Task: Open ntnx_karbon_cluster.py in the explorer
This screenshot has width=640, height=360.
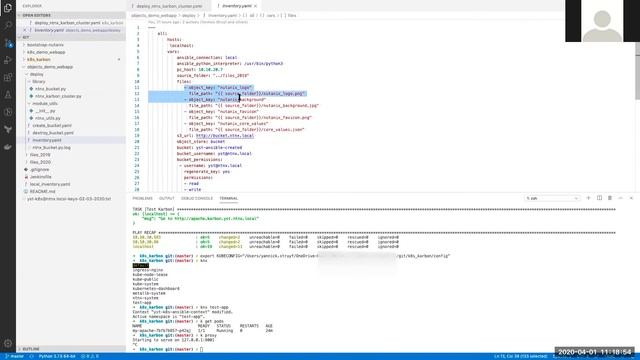Action: 58,96
